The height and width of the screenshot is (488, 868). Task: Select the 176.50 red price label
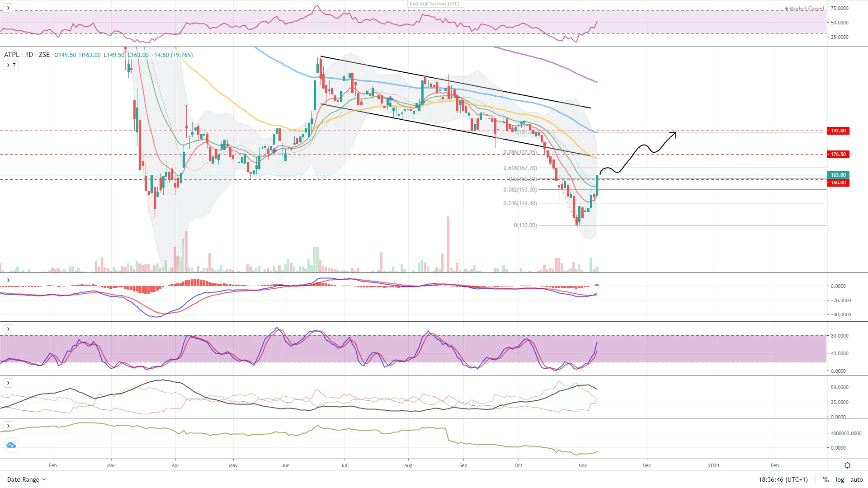(838, 155)
